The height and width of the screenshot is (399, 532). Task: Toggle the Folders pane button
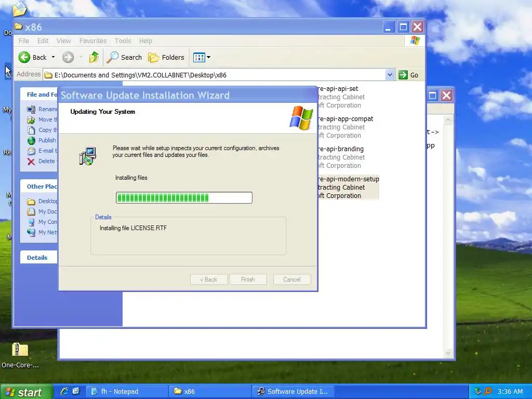click(x=166, y=57)
